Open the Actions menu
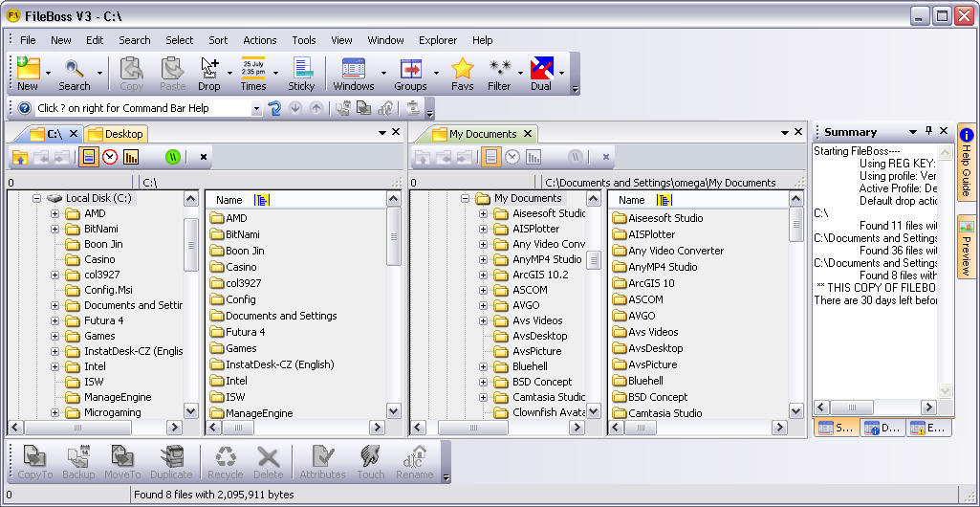This screenshot has width=980, height=507. (x=260, y=40)
